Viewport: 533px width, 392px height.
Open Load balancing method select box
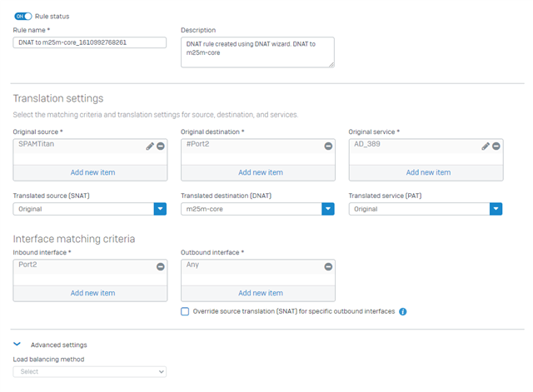pyautogui.click(x=90, y=372)
